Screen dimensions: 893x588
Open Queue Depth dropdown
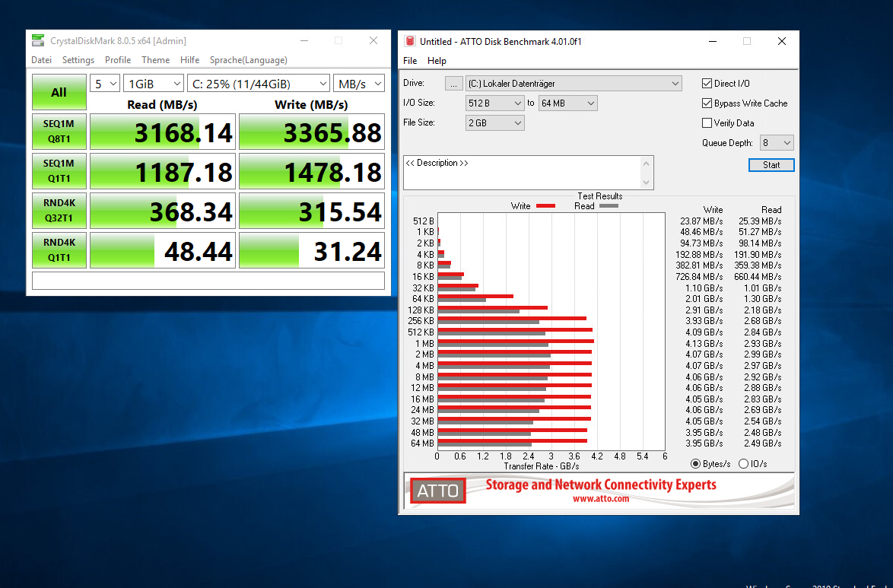pos(777,142)
